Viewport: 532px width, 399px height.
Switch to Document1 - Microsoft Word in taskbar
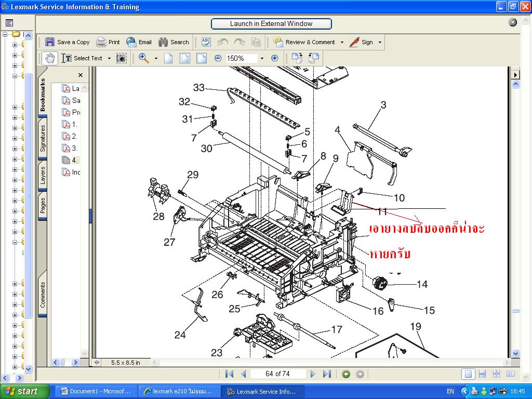pos(96,392)
